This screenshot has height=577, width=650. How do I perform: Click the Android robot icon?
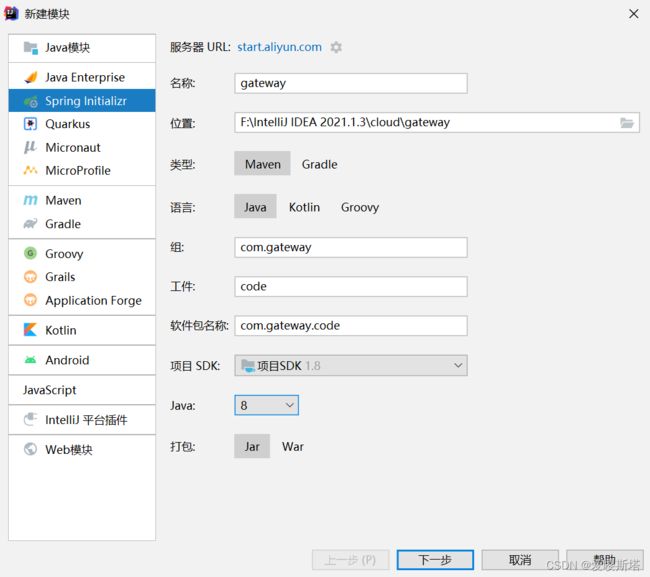30,359
